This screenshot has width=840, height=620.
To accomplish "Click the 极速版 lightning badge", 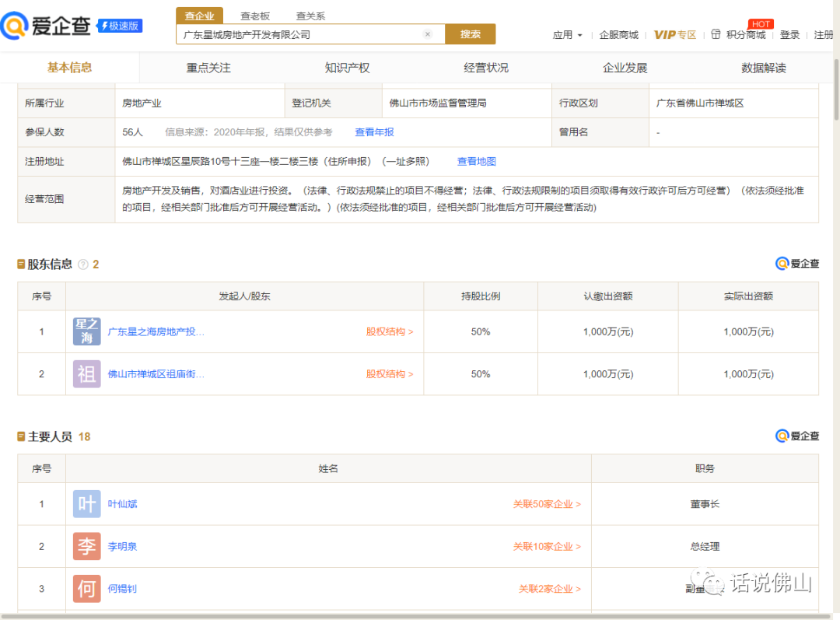I will (x=120, y=26).
